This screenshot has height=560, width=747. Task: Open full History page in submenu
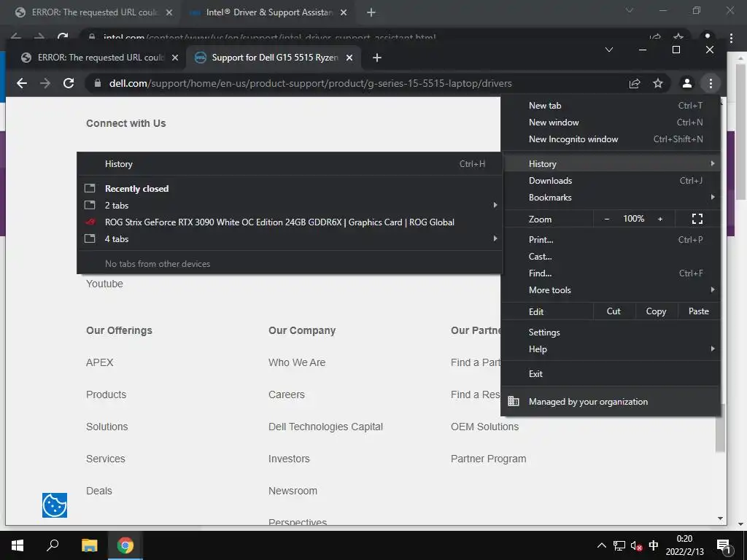coord(290,164)
